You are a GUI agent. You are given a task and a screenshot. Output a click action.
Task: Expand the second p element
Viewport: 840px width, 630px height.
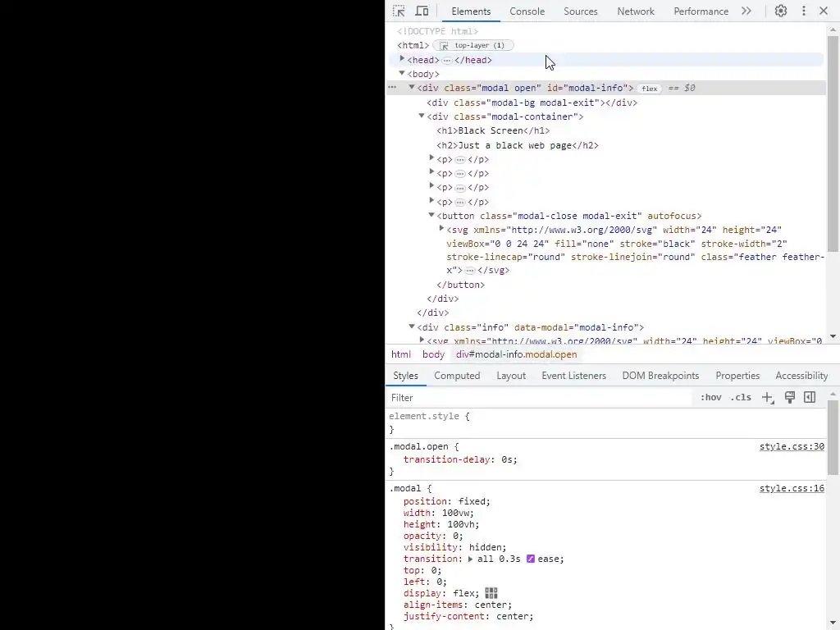tap(431, 172)
